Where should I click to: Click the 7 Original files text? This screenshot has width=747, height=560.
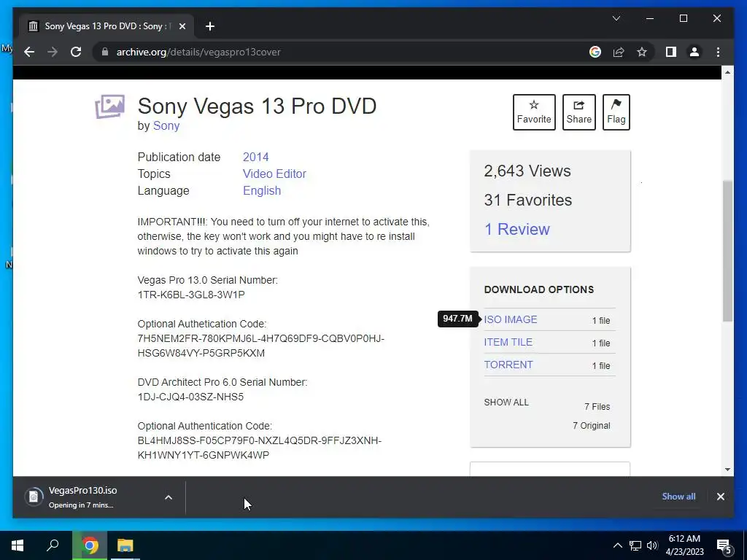[x=591, y=426]
